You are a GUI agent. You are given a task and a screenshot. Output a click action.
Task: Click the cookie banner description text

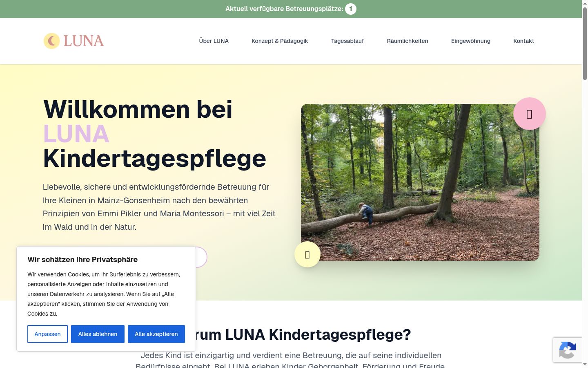pyautogui.click(x=104, y=294)
